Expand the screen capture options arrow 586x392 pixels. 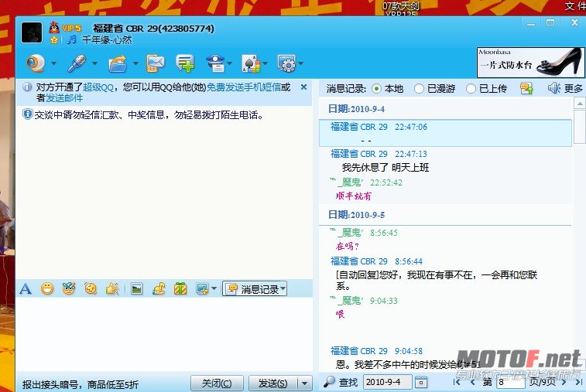point(214,288)
